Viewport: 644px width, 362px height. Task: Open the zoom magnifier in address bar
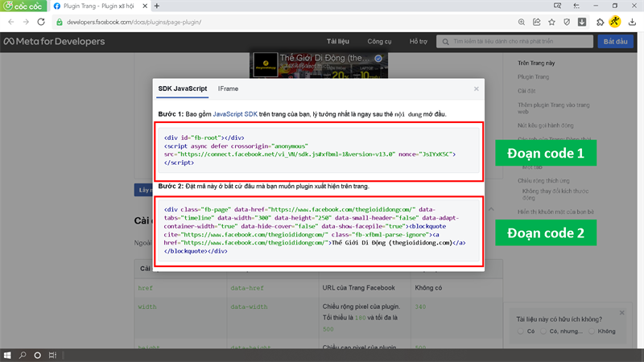click(x=521, y=23)
